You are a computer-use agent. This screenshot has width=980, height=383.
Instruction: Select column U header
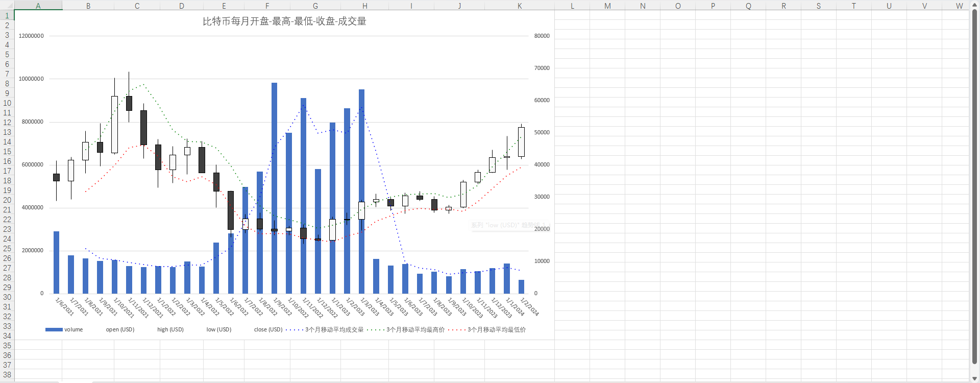pyautogui.click(x=889, y=6)
